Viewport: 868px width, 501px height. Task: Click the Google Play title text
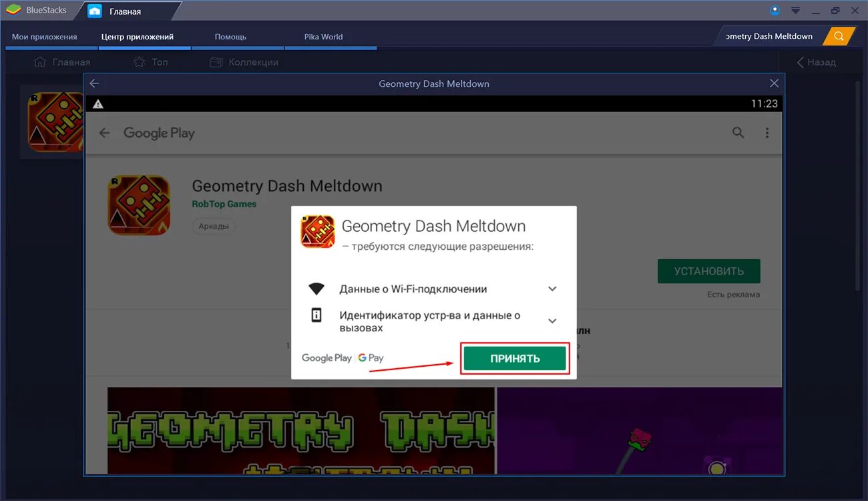pos(159,133)
